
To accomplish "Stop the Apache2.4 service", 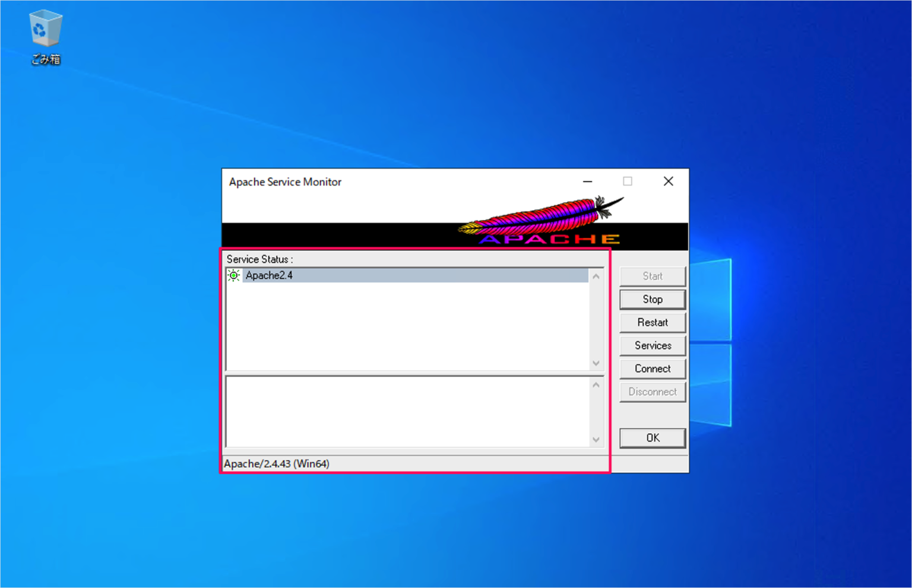I will (652, 299).
